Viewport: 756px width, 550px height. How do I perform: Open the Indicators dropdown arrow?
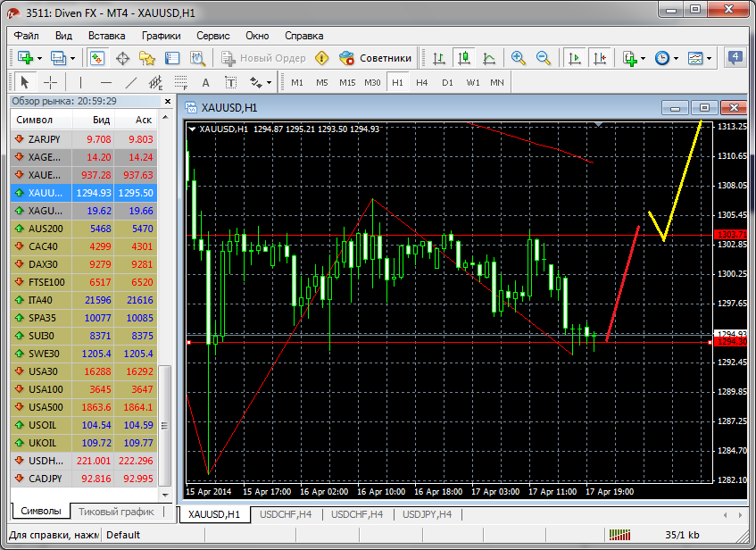pos(644,58)
